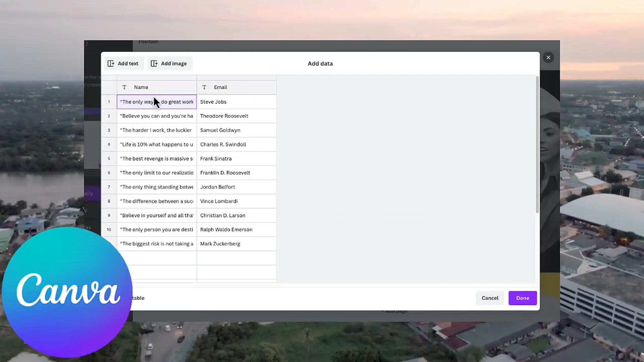Click the text type icon beside Email
The image size is (644, 362).
(x=204, y=87)
